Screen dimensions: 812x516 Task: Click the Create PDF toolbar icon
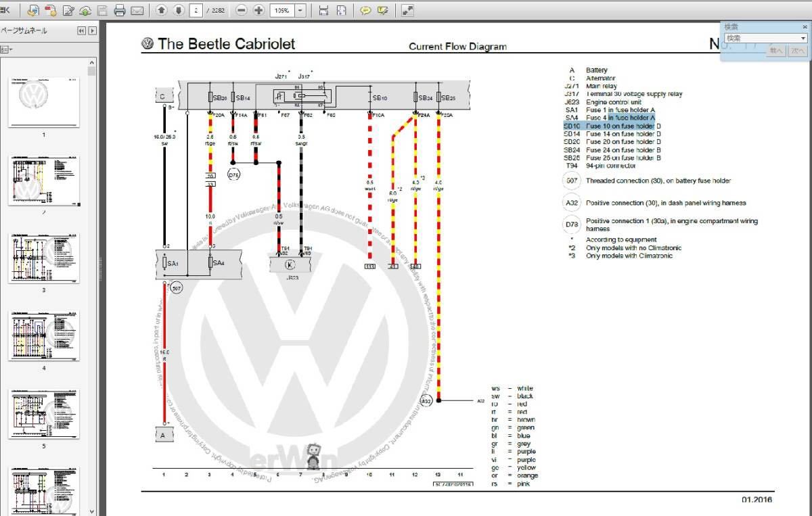[33, 10]
